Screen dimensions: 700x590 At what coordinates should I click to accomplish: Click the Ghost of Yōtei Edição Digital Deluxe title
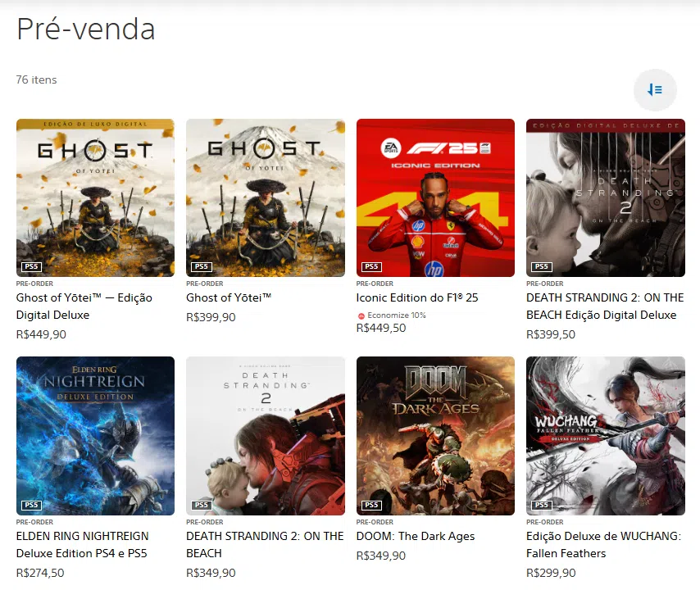click(x=84, y=306)
